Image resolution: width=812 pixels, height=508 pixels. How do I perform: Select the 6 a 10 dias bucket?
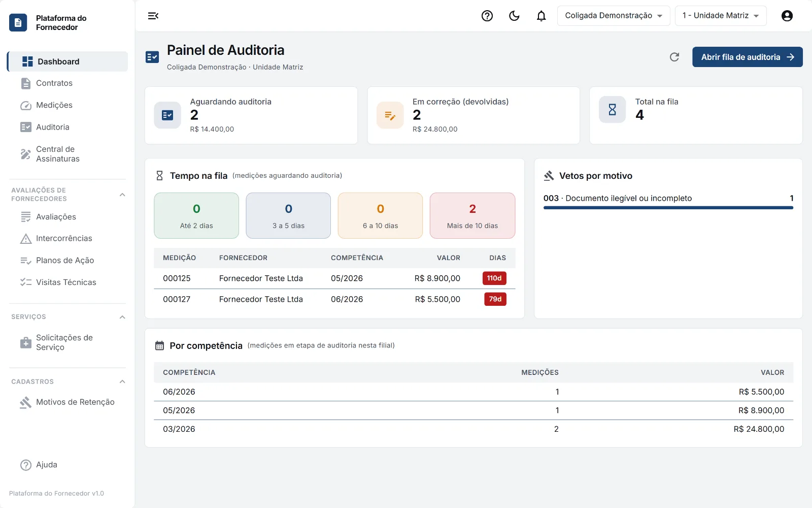click(380, 215)
